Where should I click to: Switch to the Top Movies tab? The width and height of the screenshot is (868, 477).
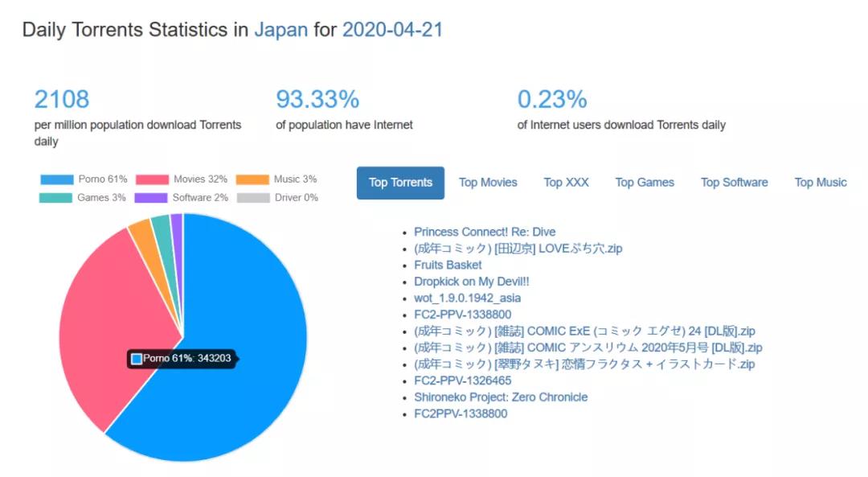(x=488, y=183)
